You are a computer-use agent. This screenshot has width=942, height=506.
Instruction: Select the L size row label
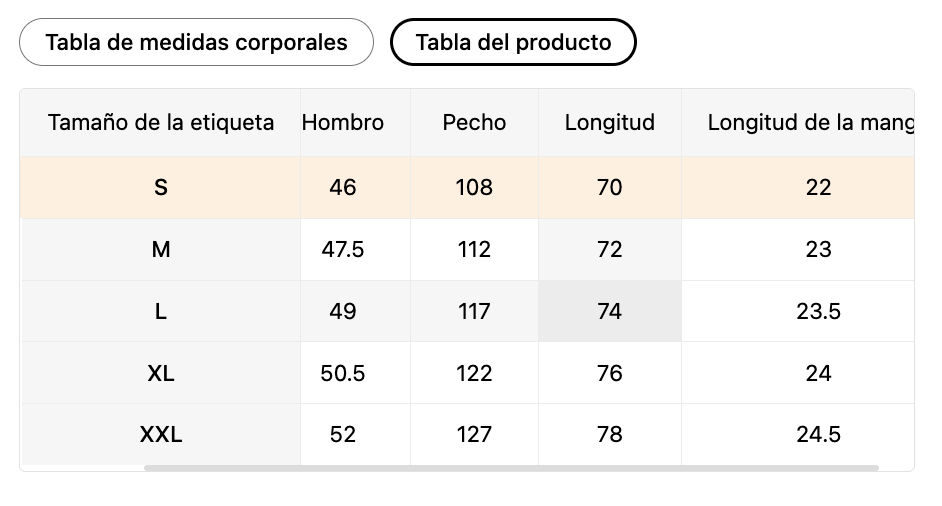point(161,311)
